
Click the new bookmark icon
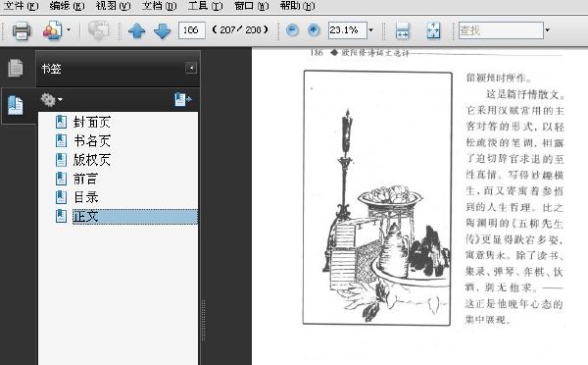tap(183, 99)
